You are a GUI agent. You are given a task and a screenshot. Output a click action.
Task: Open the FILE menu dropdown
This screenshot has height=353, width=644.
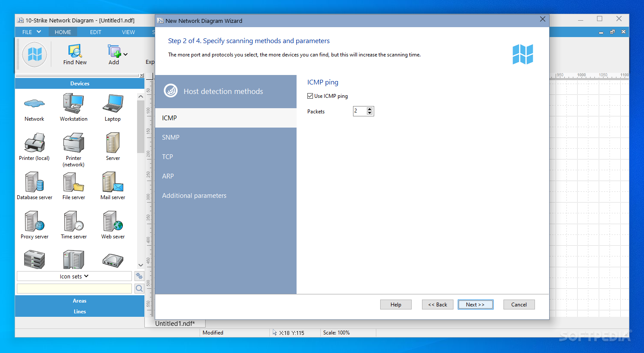point(31,32)
